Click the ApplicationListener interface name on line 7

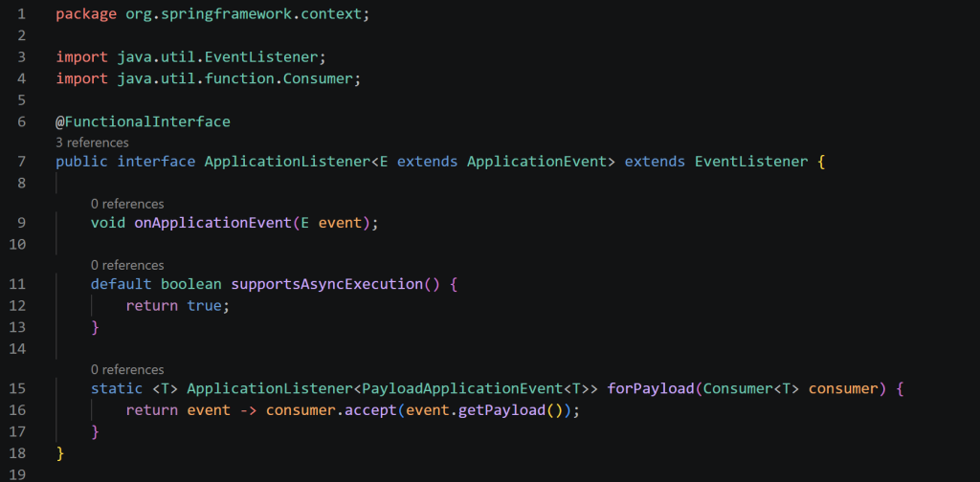click(287, 162)
